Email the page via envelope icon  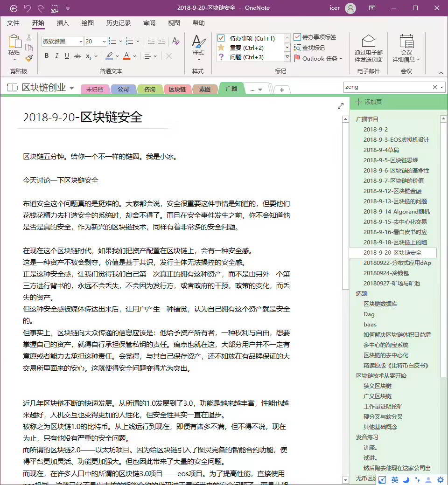coord(368,48)
